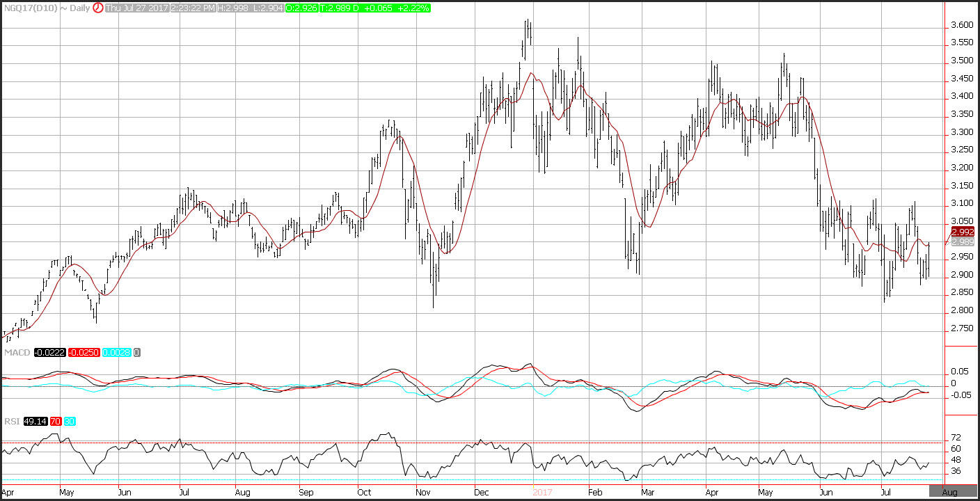Click the MACD indicator label
Viewport: 980px width, 501px height.
tap(15, 353)
